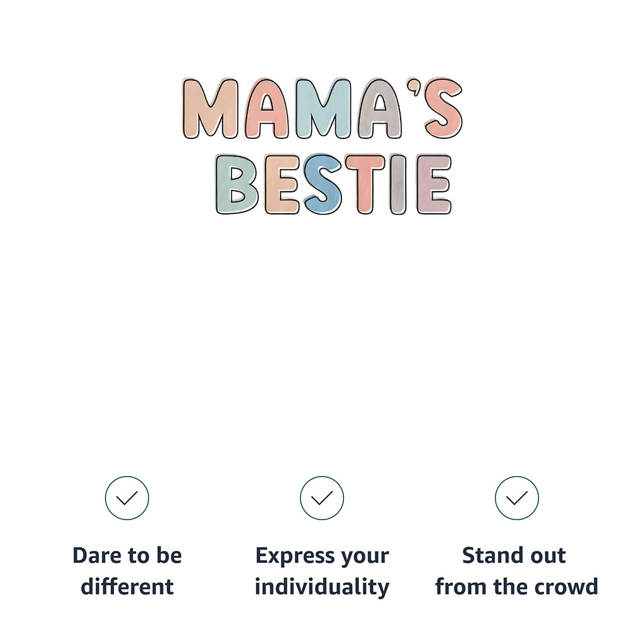This screenshot has height=644, width=644.
Task: Click the MAMA'S word graphic
Action: click(x=322, y=108)
